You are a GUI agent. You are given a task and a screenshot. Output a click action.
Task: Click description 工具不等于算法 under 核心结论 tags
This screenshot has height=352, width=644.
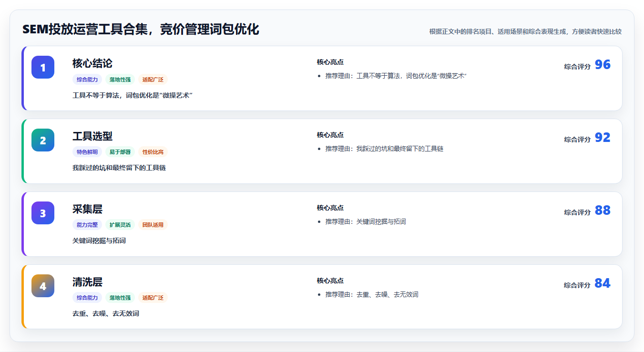pos(133,95)
